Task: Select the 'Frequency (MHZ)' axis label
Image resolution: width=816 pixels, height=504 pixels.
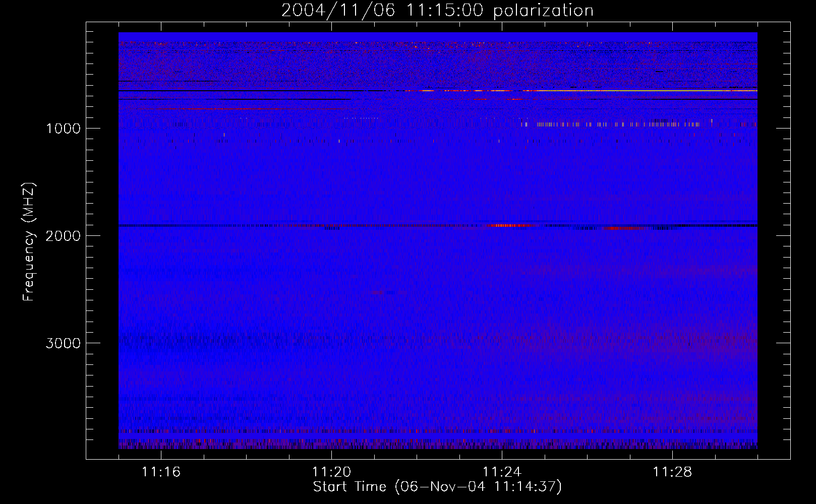Action: [29, 242]
